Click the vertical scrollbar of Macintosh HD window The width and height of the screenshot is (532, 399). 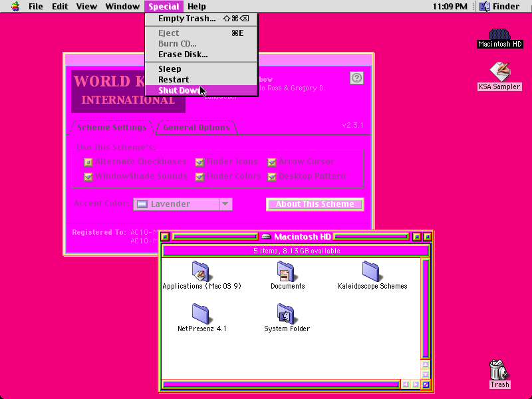[426, 308]
